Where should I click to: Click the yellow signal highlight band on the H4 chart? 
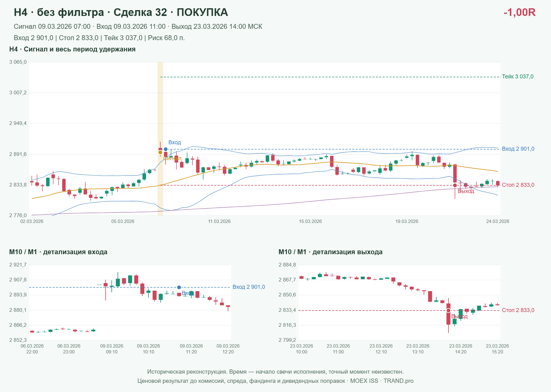click(160, 139)
